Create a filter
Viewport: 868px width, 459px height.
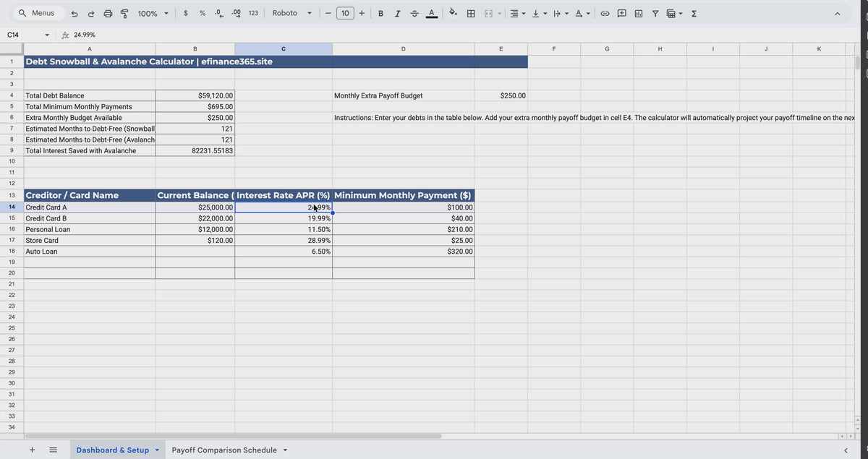pyautogui.click(x=655, y=13)
